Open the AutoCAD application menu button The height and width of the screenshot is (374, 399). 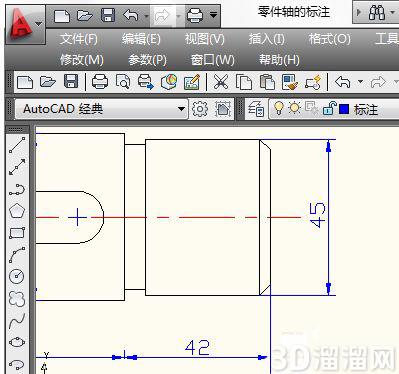tap(25, 24)
